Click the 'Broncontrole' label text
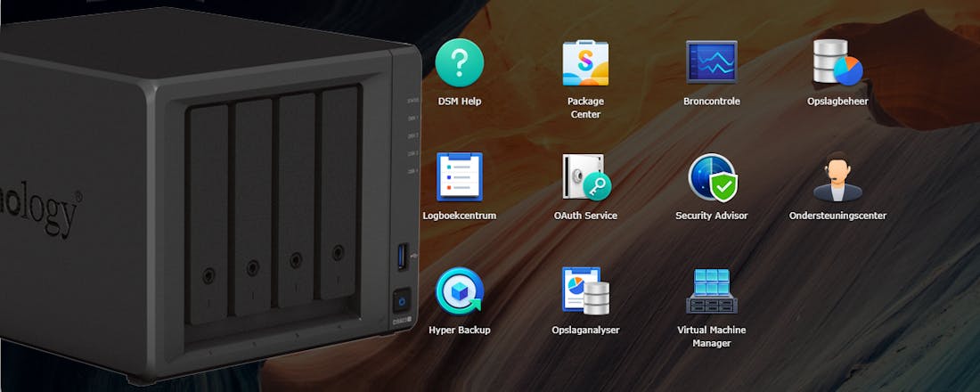The width and height of the screenshot is (980, 392). [711, 101]
